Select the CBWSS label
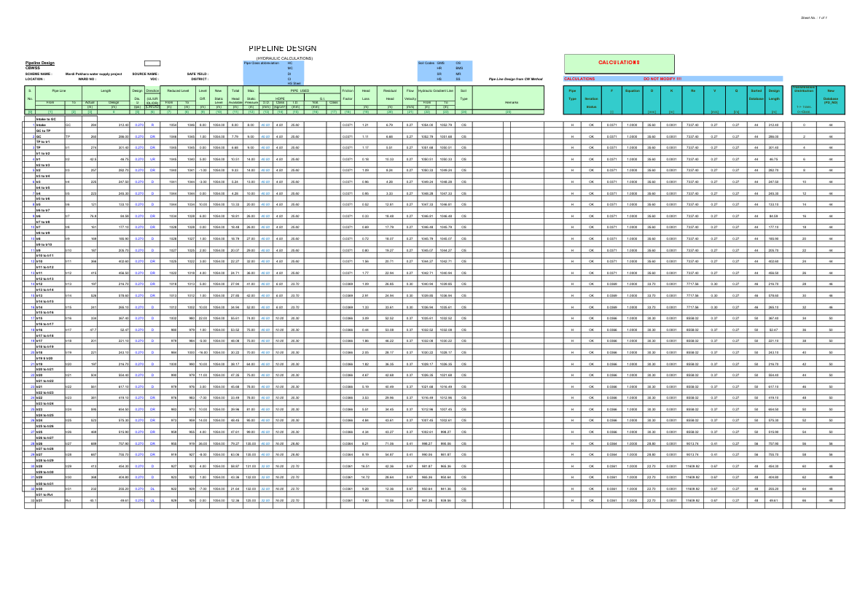Screen dimensions: 868x614 [33, 68]
